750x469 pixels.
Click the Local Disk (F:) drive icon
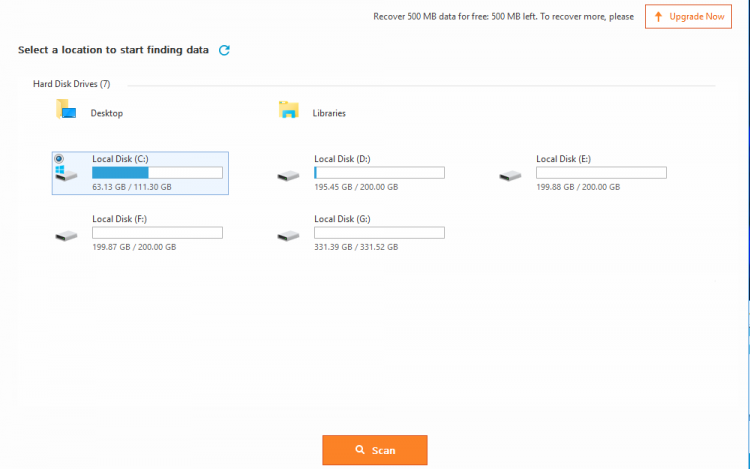(x=66, y=235)
